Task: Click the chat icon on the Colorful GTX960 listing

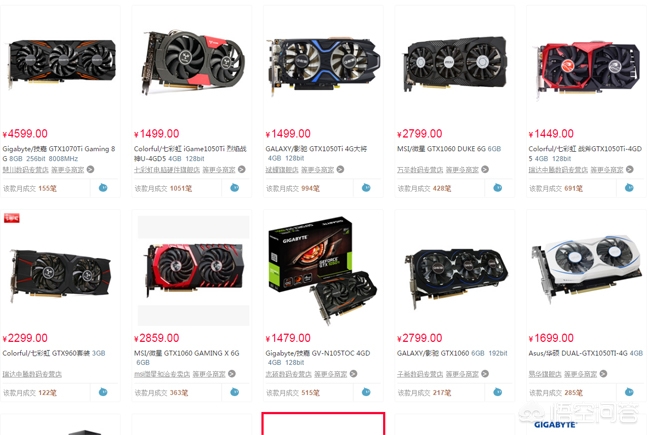Action: [x=103, y=392]
